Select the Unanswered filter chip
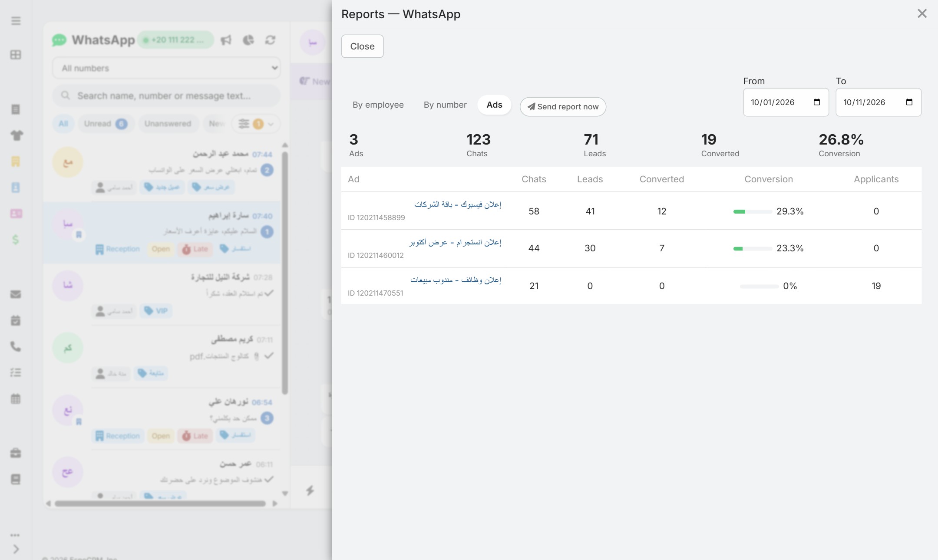The width and height of the screenshot is (938, 560). [168, 124]
